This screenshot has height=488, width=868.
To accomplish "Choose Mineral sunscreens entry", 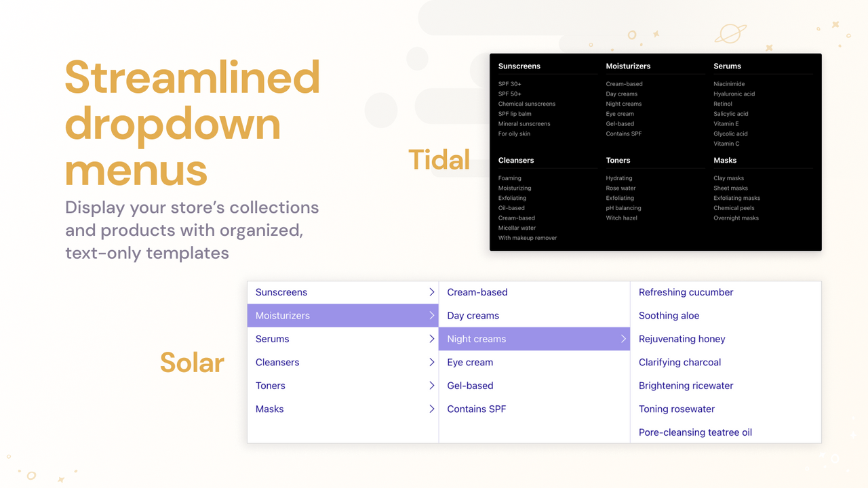I will tap(524, 124).
